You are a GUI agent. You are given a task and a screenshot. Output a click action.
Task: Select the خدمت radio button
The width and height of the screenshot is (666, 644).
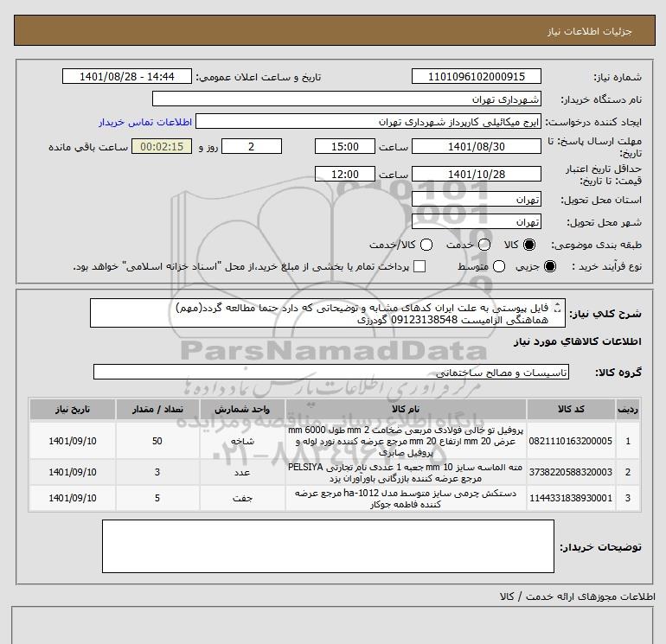click(484, 245)
